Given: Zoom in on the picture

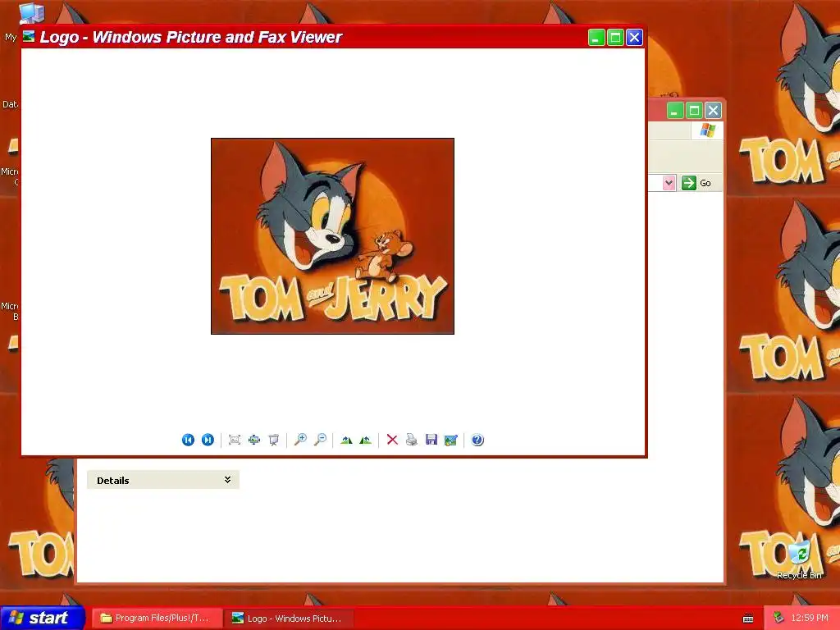Looking at the screenshot, I should pyautogui.click(x=300, y=440).
